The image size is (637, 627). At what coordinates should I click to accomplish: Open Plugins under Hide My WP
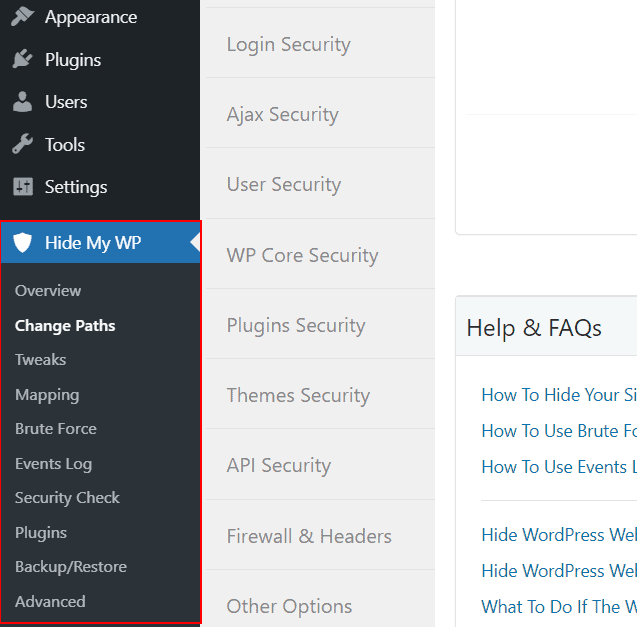click(41, 533)
